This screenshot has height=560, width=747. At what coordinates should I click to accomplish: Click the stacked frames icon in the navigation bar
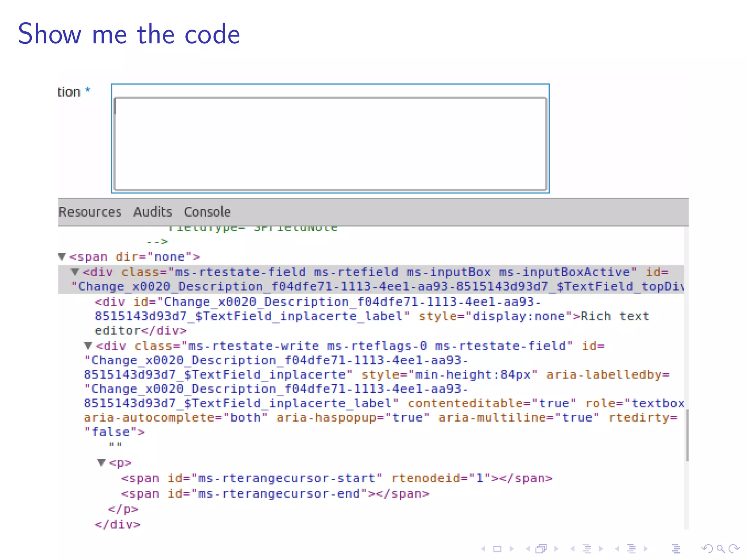click(541, 549)
